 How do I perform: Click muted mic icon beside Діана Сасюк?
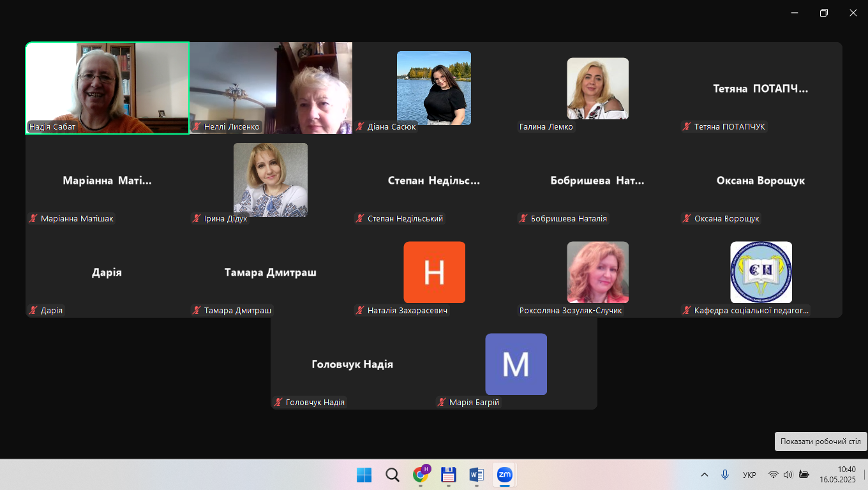(x=360, y=127)
